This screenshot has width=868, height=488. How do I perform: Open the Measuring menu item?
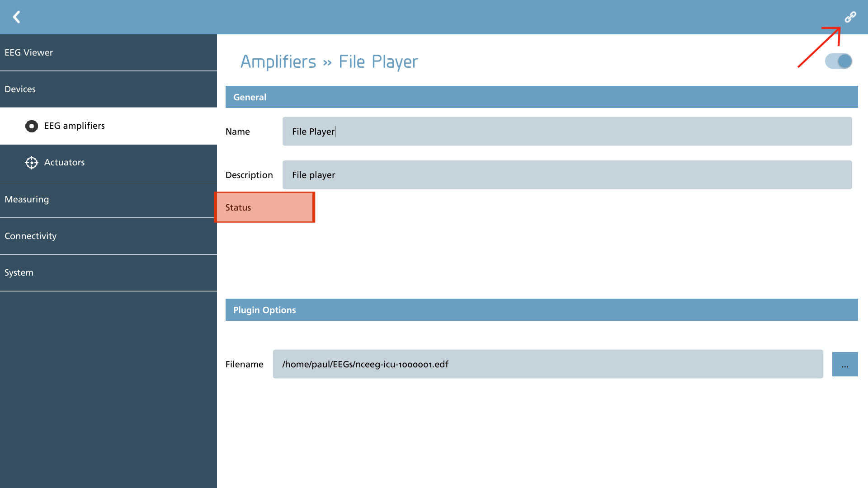(x=108, y=199)
